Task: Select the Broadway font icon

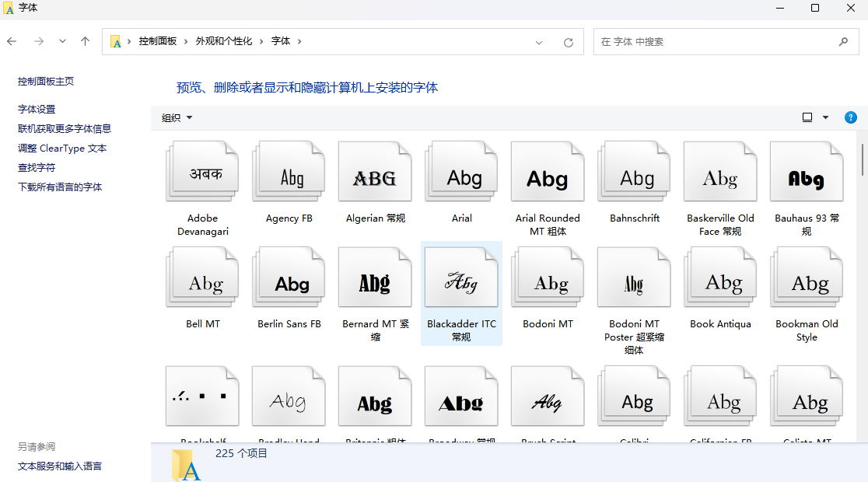Action: pos(462,396)
